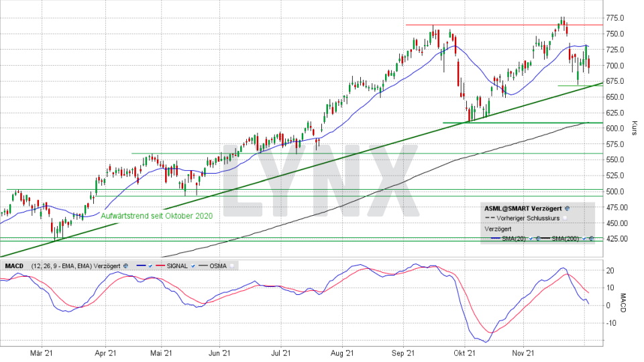Toggle the MACD blue line checkbox
Screen dimensions: 644x362
point(150,265)
